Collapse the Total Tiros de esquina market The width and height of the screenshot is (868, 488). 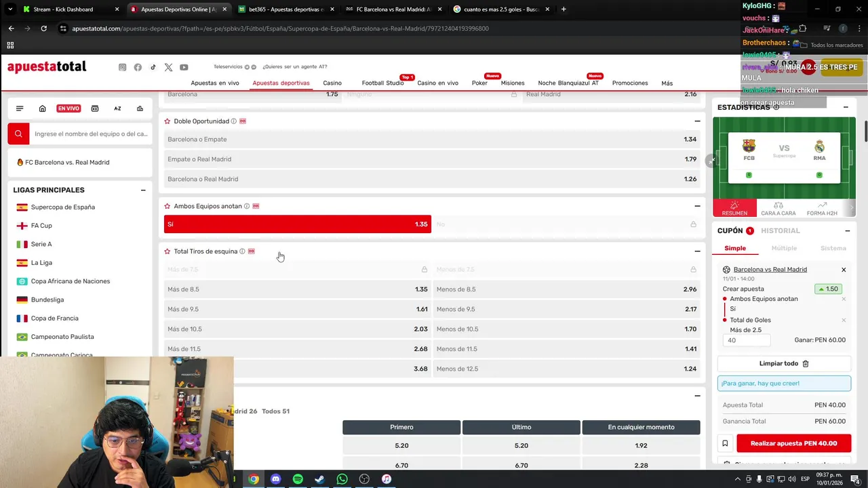697,251
